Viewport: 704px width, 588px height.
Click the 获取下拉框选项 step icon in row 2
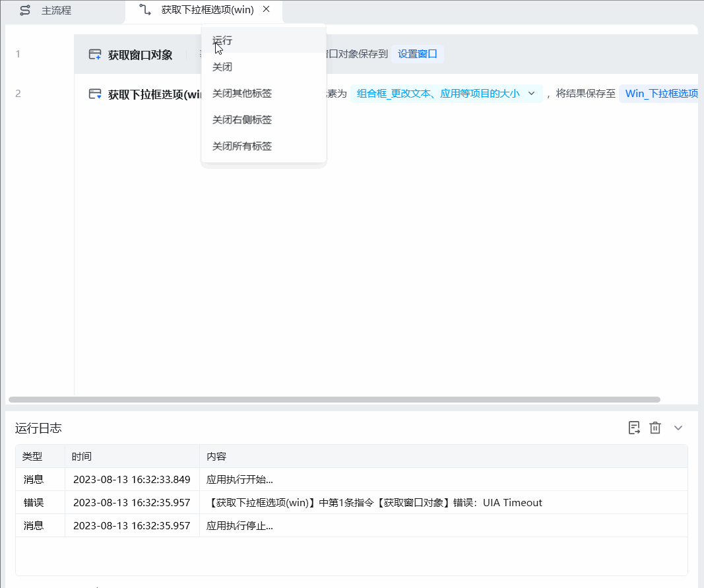[x=95, y=94]
